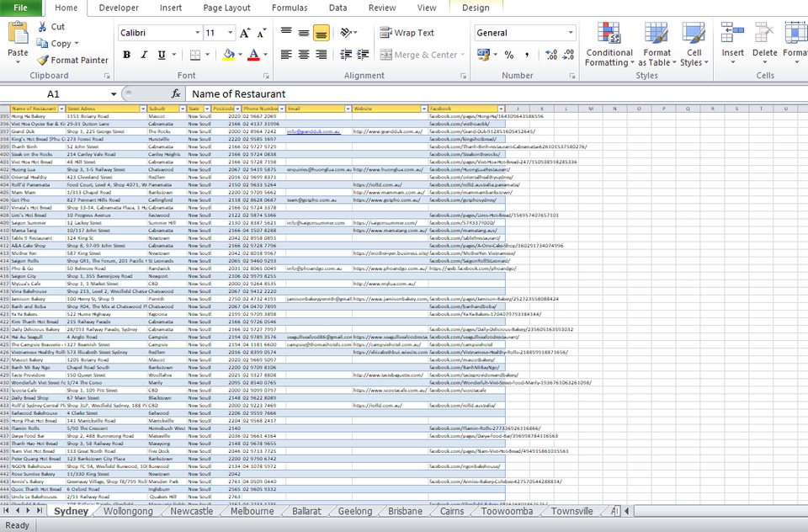Click the Copy icon

(42, 43)
